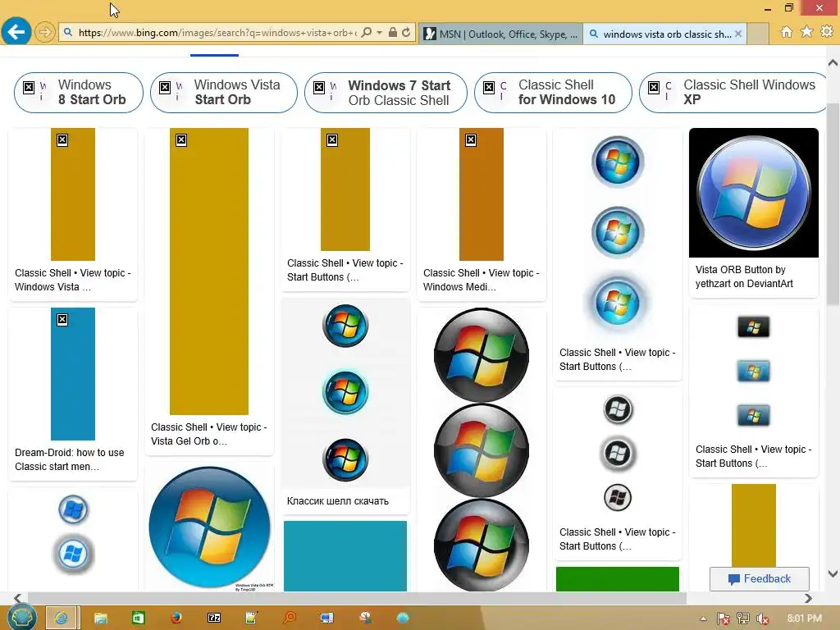This screenshot has height=630, width=840.
Task: Click the 8:01 PM clock in tray
Action: click(804, 619)
